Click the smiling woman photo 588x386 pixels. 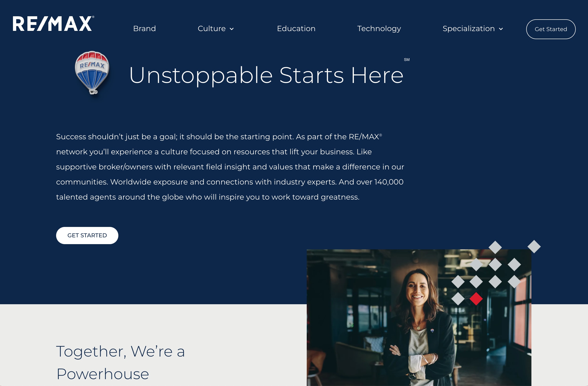(x=419, y=318)
